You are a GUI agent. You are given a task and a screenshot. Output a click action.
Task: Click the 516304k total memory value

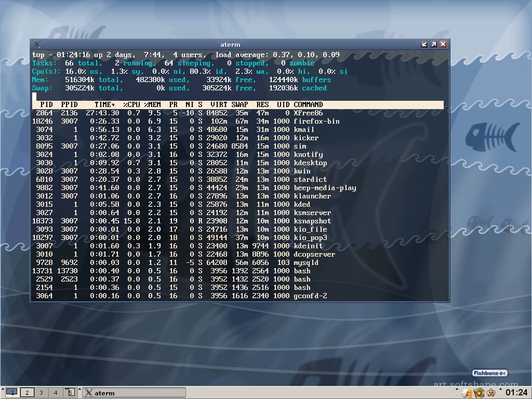pyautogui.click(x=79, y=79)
